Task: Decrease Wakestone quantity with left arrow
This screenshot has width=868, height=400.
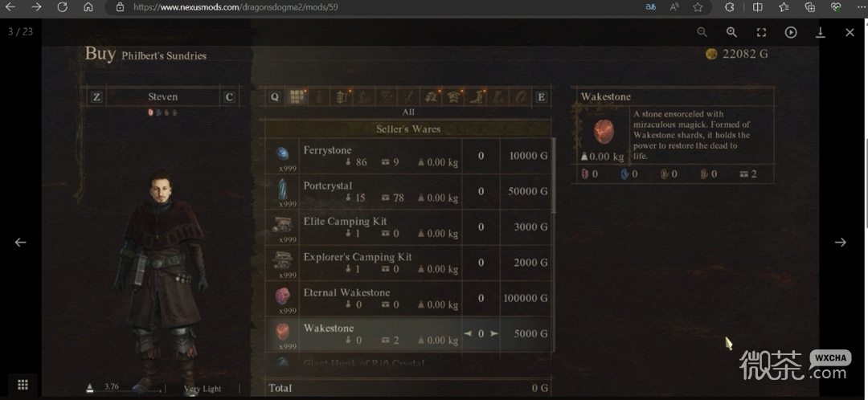Action: click(468, 333)
